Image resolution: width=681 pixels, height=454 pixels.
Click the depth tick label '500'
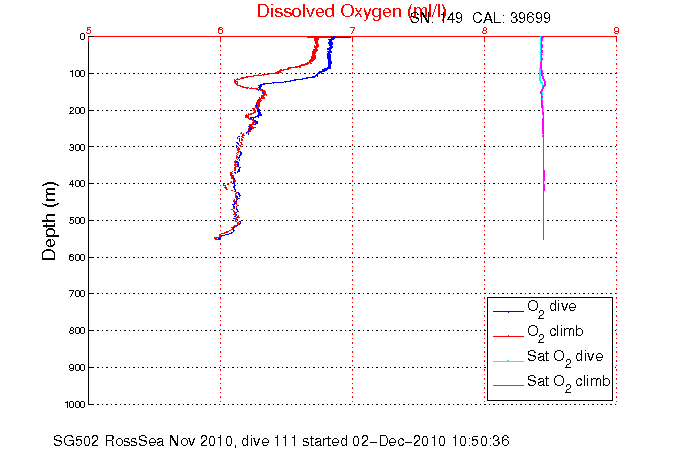[x=76, y=221]
